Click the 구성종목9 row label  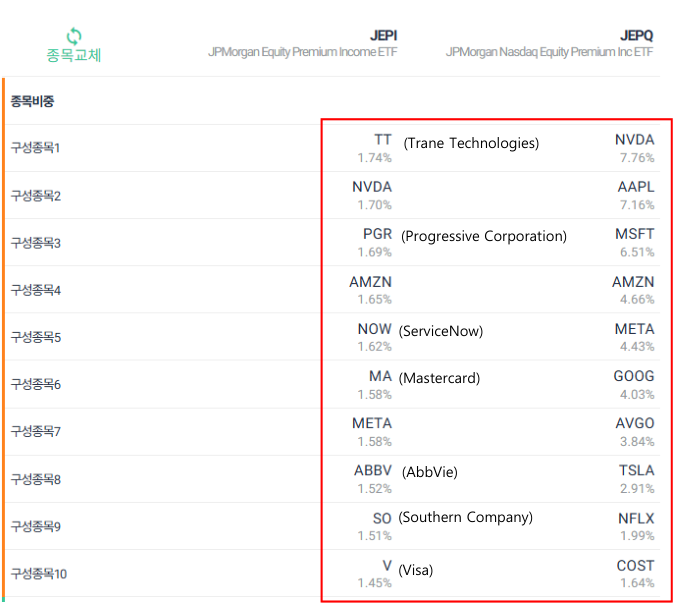(x=36, y=526)
